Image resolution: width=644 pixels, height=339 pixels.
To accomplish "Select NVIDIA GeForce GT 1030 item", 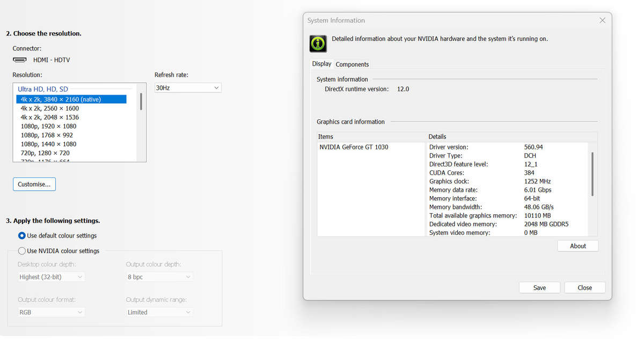I will pyautogui.click(x=354, y=147).
